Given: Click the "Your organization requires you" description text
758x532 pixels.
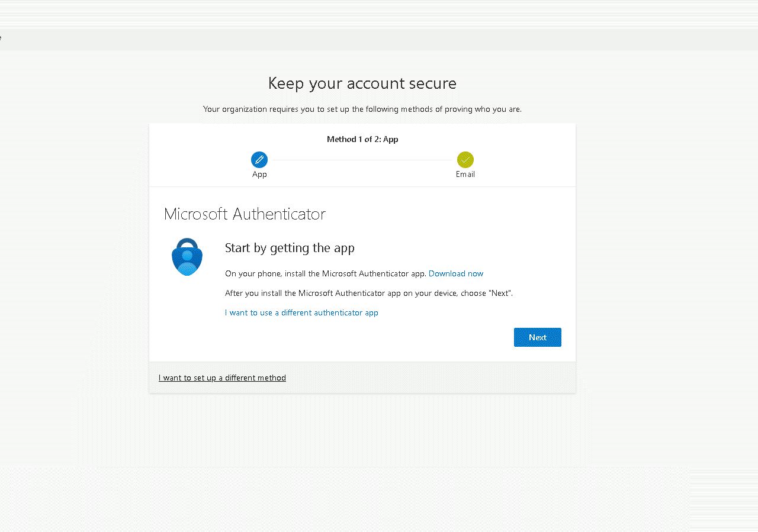Looking at the screenshot, I should click(362, 109).
